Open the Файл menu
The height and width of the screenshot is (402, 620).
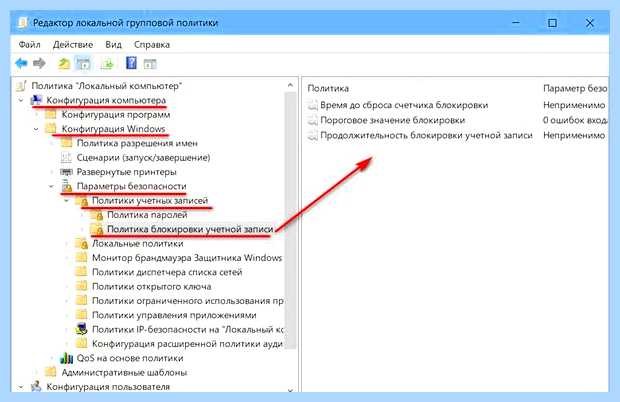click(30, 44)
